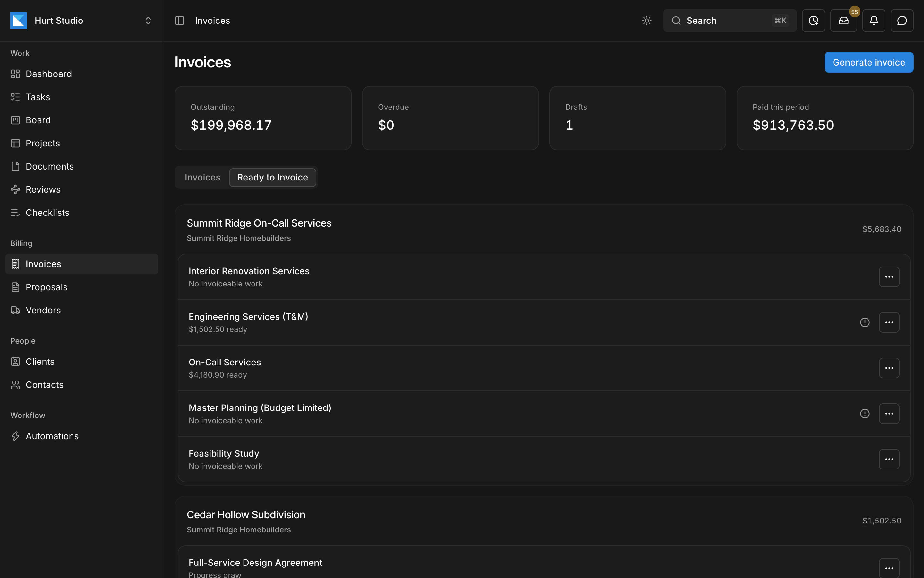Viewport: 924px width, 578px height.
Task: Click the Overdue $0 card
Action: [x=450, y=118]
